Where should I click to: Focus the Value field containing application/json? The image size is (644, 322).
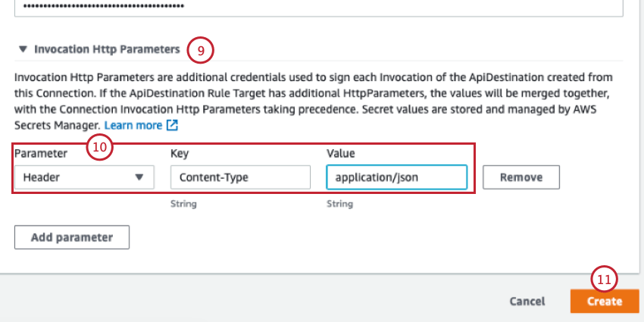(x=396, y=177)
